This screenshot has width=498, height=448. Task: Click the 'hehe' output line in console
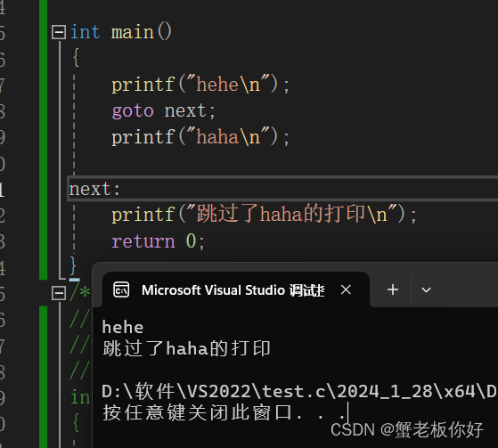click(x=123, y=328)
